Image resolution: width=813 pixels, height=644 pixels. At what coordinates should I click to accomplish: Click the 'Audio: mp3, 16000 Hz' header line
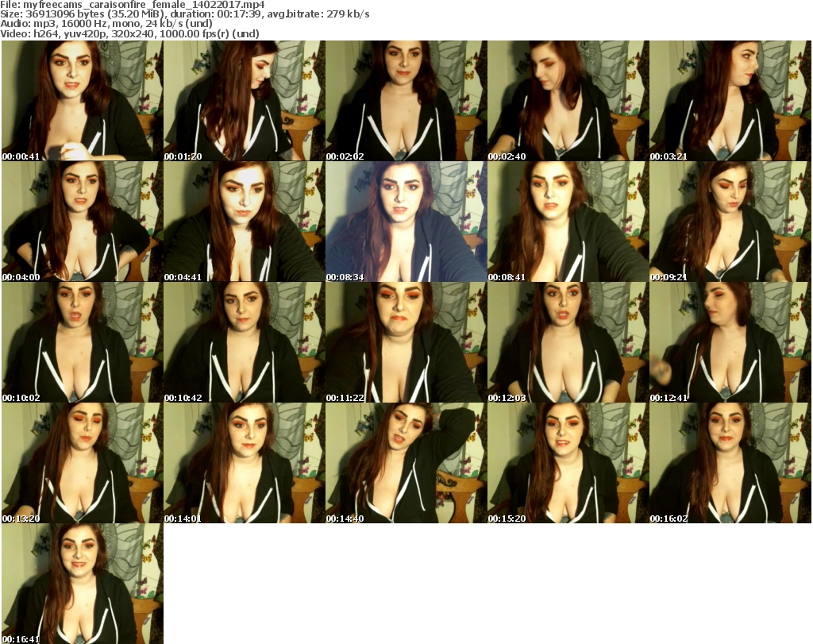[106, 24]
